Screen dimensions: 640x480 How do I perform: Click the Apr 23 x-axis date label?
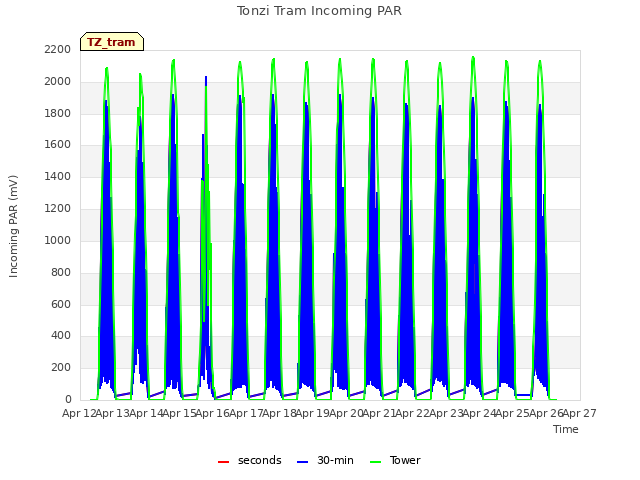point(446,413)
